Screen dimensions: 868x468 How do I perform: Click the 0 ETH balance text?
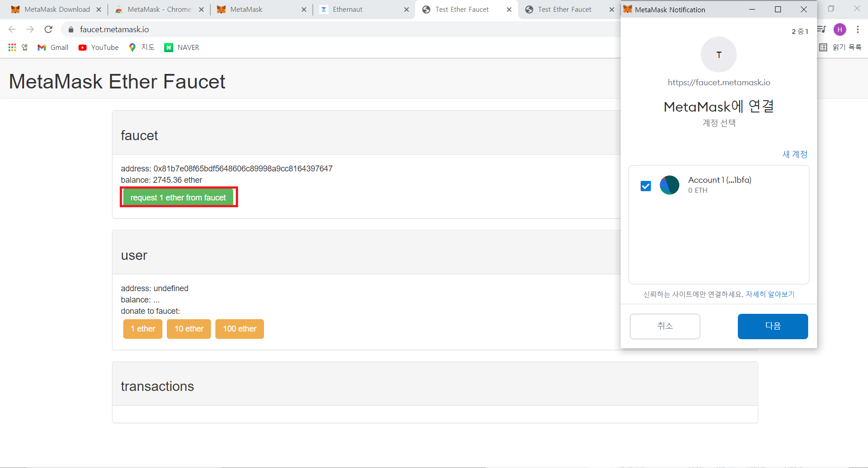coord(697,190)
